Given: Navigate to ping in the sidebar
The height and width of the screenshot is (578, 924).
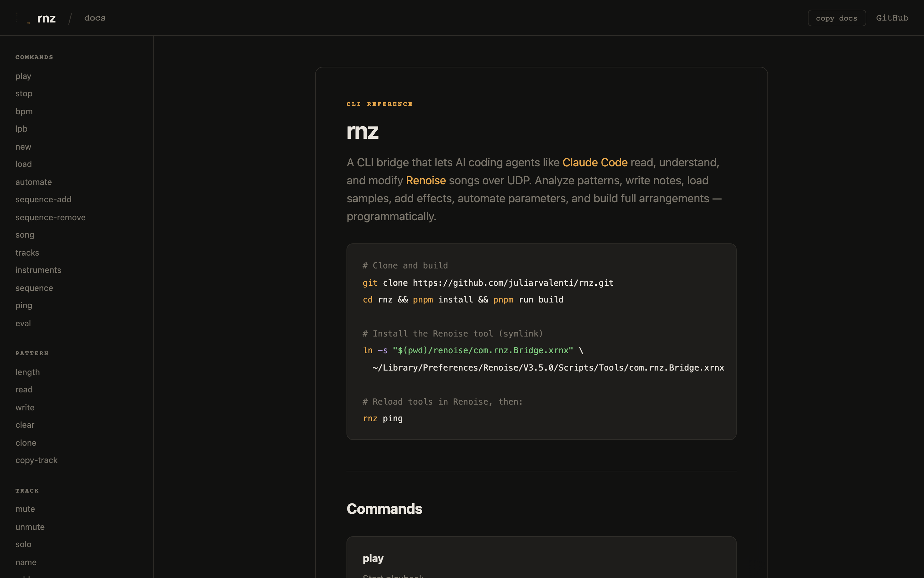Looking at the screenshot, I should (x=24, y=305).
